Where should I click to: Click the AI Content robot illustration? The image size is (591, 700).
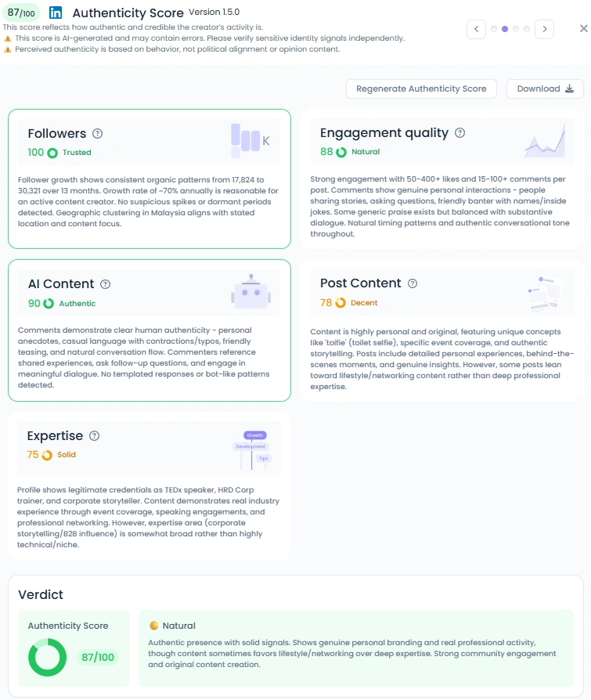pyautogui.click(x=250, y=291)
